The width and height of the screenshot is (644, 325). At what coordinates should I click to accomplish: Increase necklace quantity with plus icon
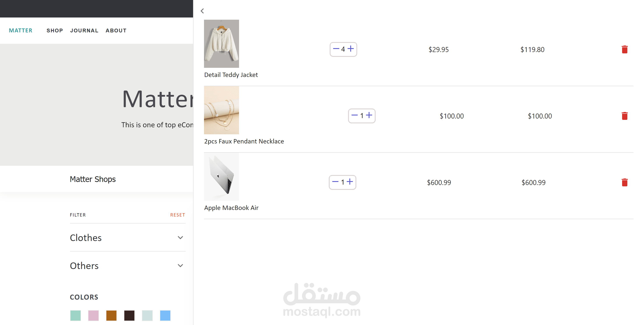pos(369,115)
